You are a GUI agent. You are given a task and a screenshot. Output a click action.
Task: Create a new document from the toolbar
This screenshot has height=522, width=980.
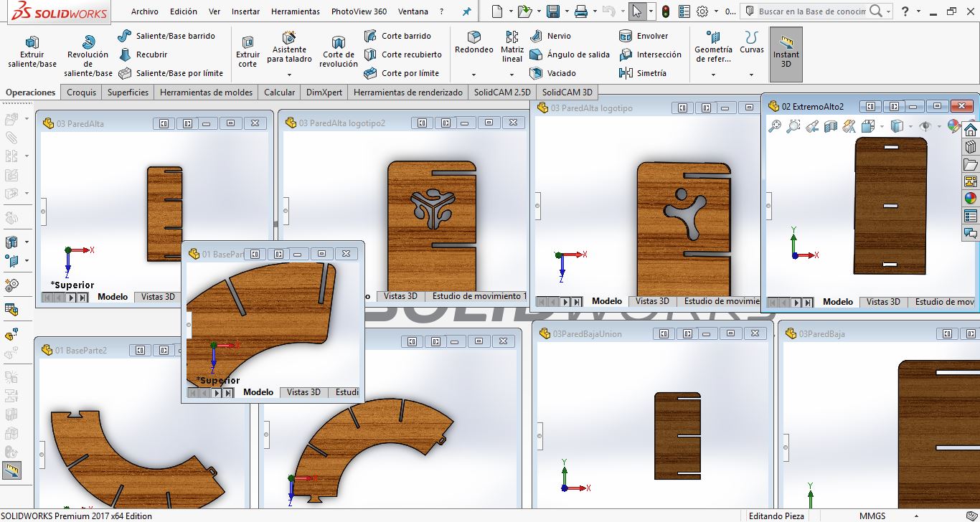coord(499,11)
